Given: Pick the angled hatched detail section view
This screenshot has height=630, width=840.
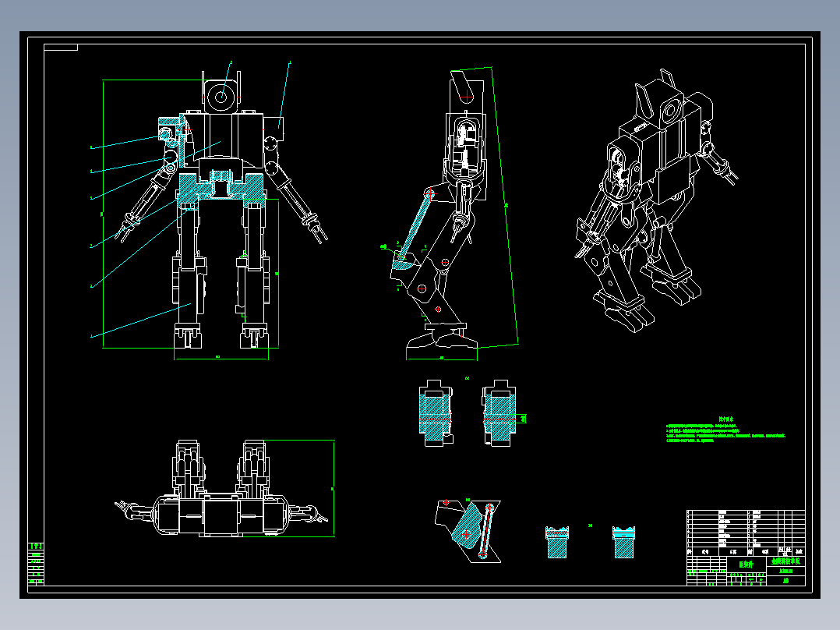Looking at the screenshot, I should pos(468,531).
